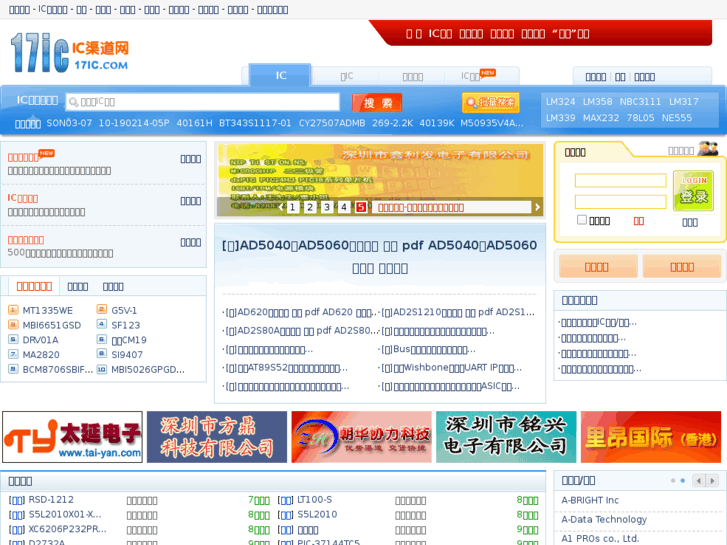Select banner slide number 1
This screenshot has width=727, height=545.
coord(292,207)
